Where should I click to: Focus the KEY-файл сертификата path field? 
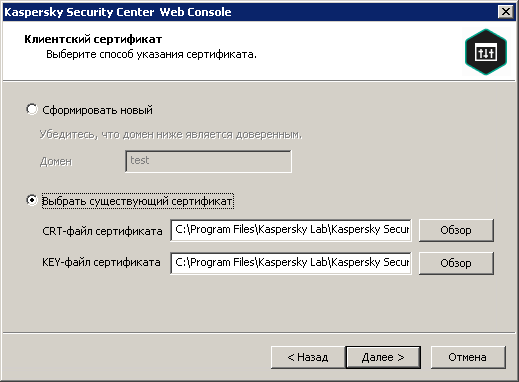[291, 263]
